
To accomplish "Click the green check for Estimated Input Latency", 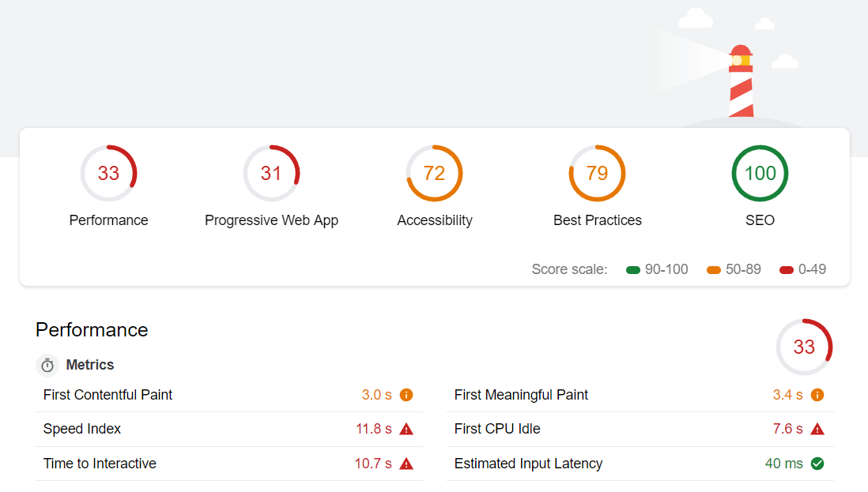I will (817, 464).
